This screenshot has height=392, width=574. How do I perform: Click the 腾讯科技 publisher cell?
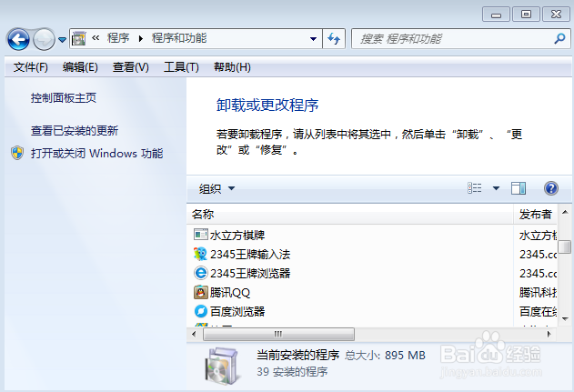tap(538, 293)
